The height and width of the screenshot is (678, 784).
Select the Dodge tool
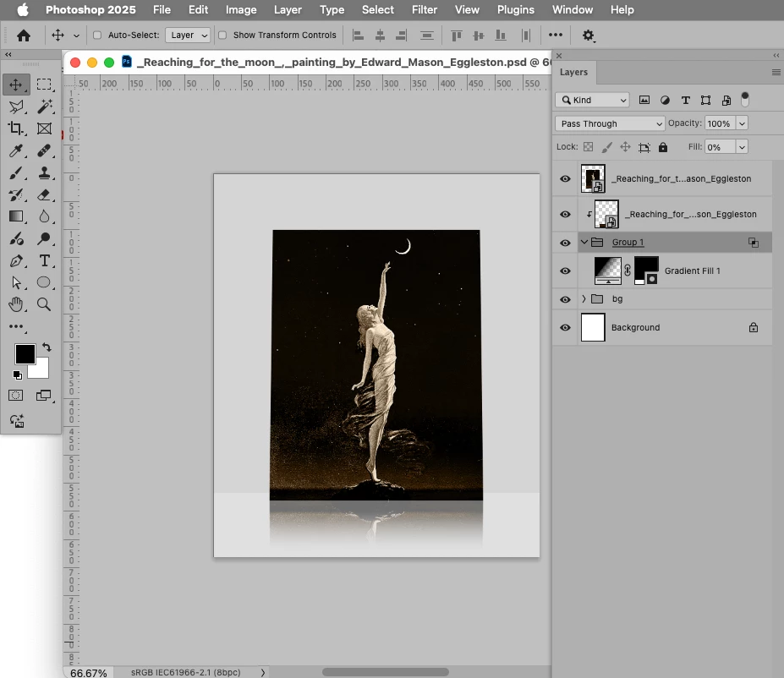pyautogui.click(x=44, y=239)
